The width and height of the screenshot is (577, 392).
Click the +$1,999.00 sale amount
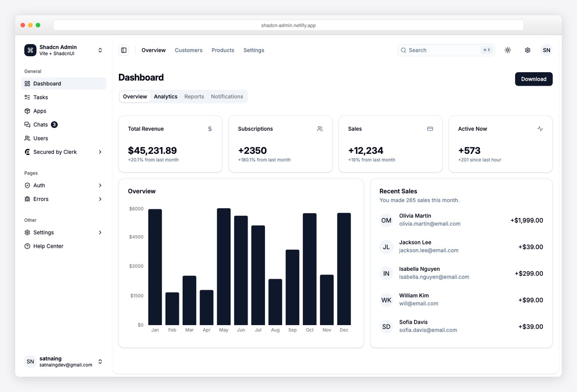(x=527, y=220)
